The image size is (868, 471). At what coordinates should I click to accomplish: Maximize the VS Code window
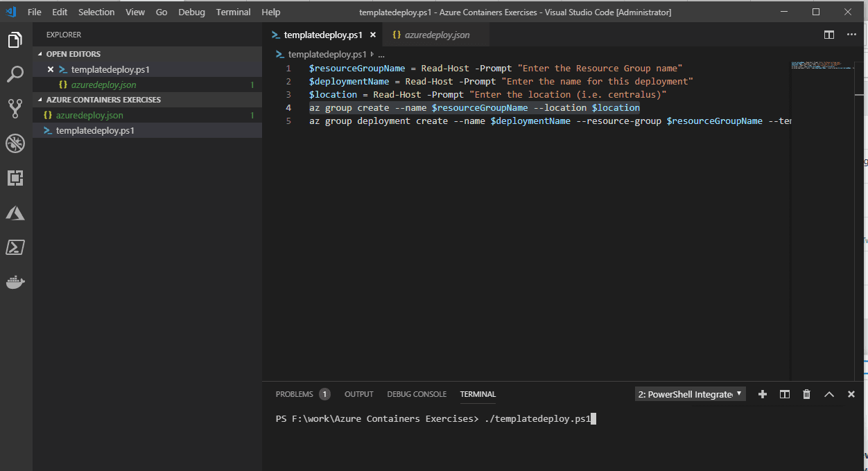pos(816,12)
